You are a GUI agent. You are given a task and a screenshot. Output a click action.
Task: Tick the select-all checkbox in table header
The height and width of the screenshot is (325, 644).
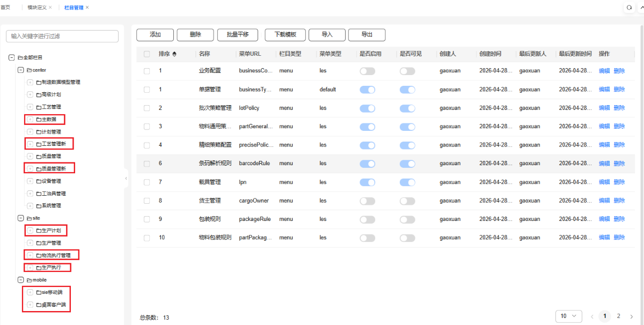pos(147,54)
